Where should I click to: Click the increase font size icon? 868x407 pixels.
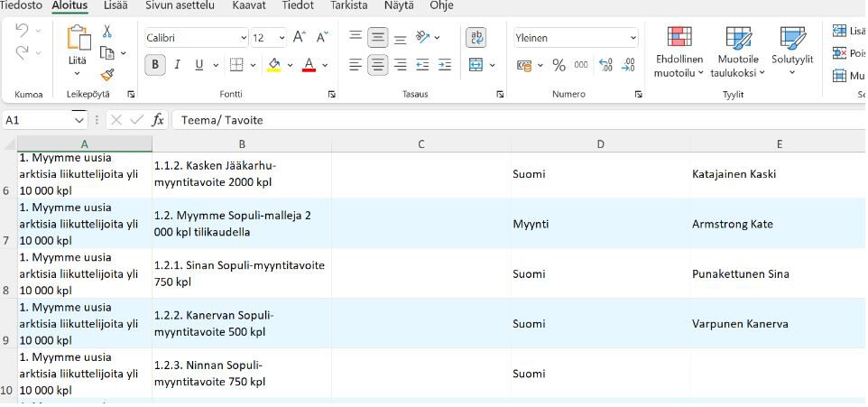(x=300, y=38)
